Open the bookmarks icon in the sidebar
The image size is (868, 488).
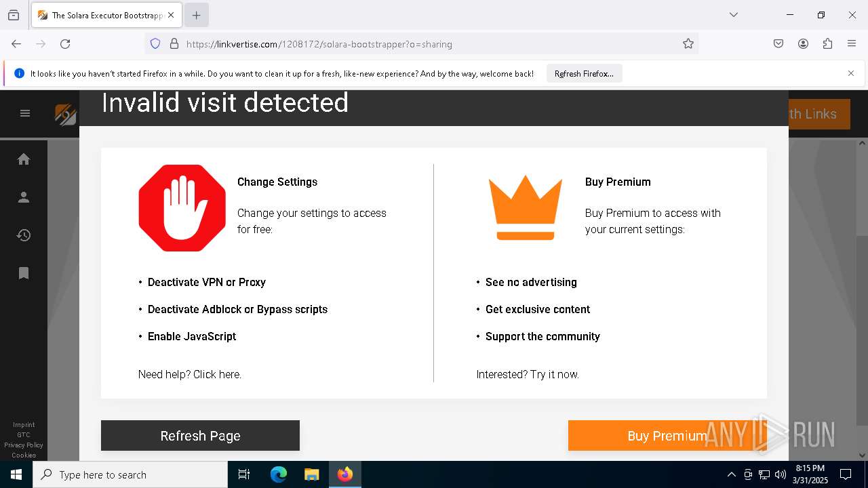click(24, 273)
